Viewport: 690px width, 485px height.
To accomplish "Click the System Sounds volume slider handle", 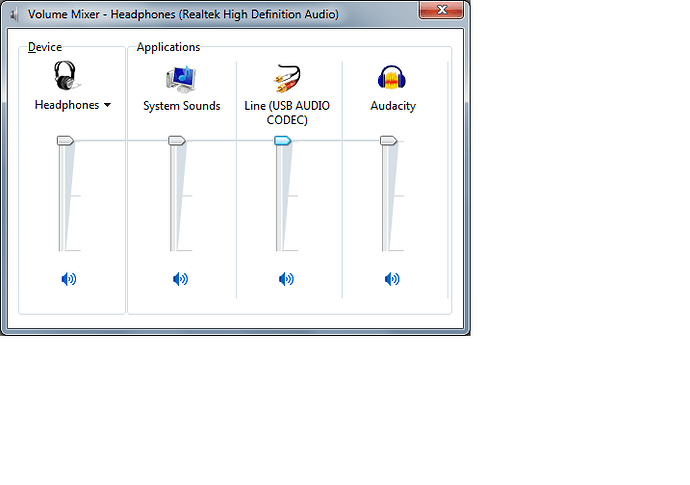I will (x=177, y=140).
